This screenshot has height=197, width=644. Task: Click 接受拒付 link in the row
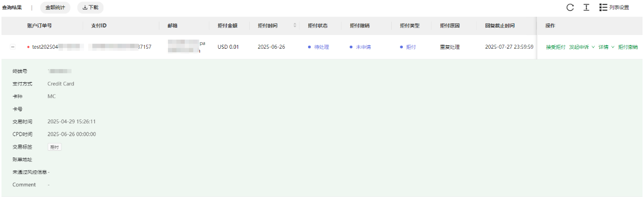[556, 47]
